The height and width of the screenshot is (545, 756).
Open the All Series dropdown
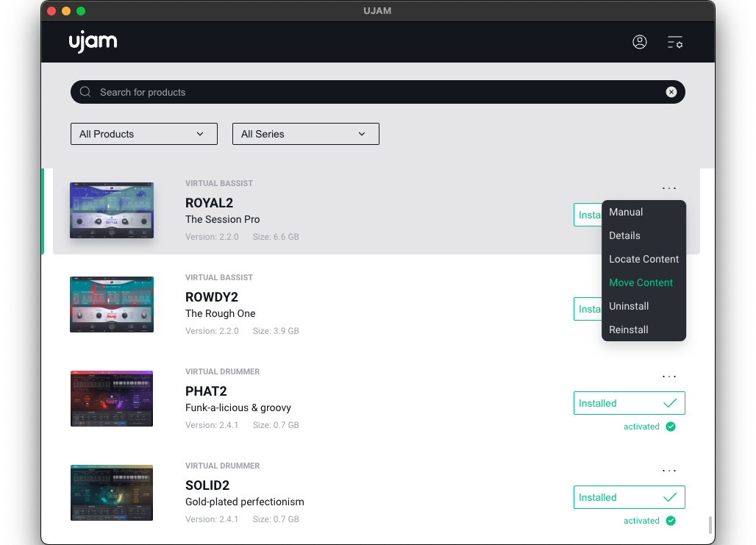tap(306, 134)
